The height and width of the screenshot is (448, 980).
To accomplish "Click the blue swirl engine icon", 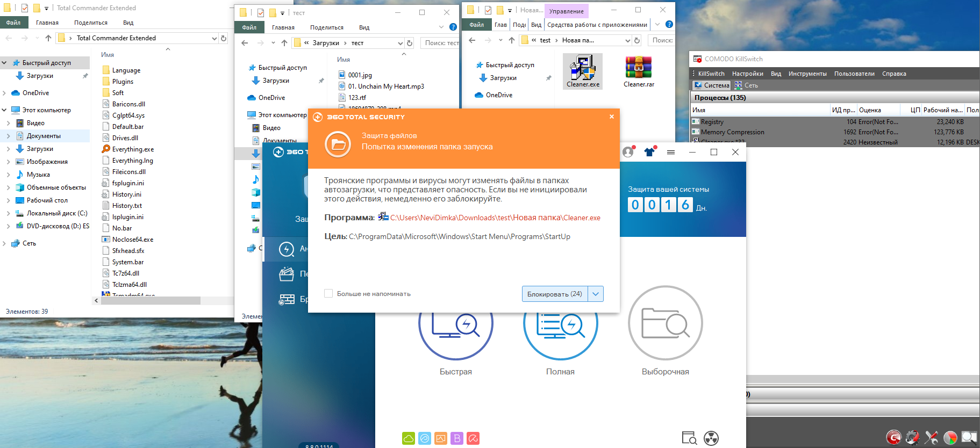I will (x=425, y=438).
